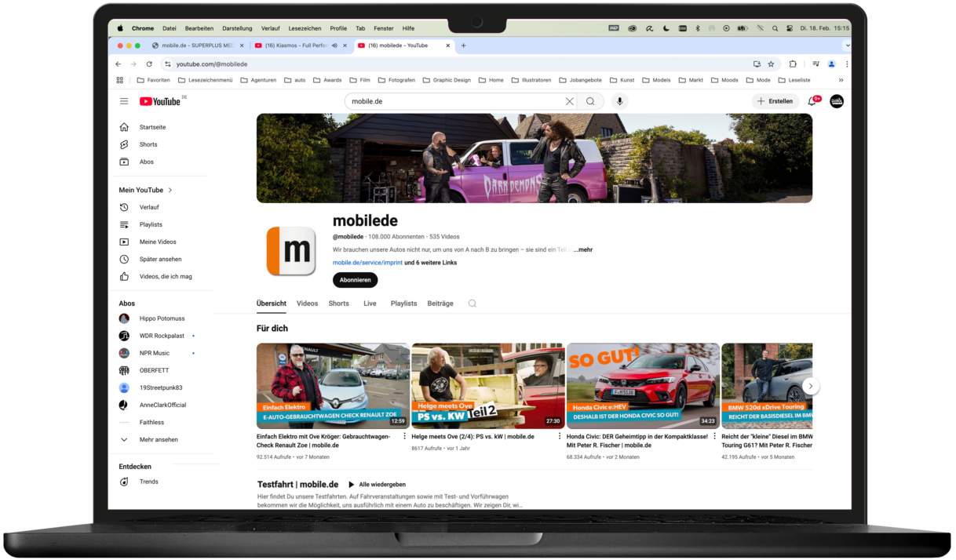Open the Apple menu

[x=120, y=28]
